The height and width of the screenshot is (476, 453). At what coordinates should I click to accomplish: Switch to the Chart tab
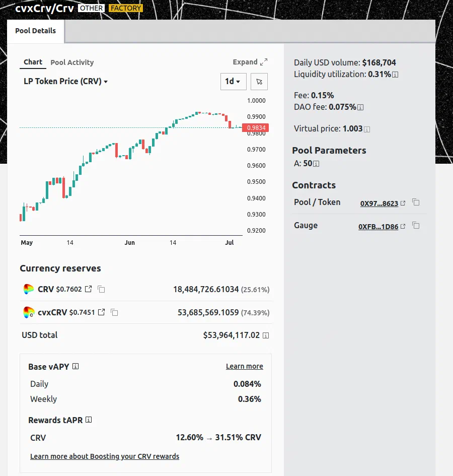click(x=33, y=62)
